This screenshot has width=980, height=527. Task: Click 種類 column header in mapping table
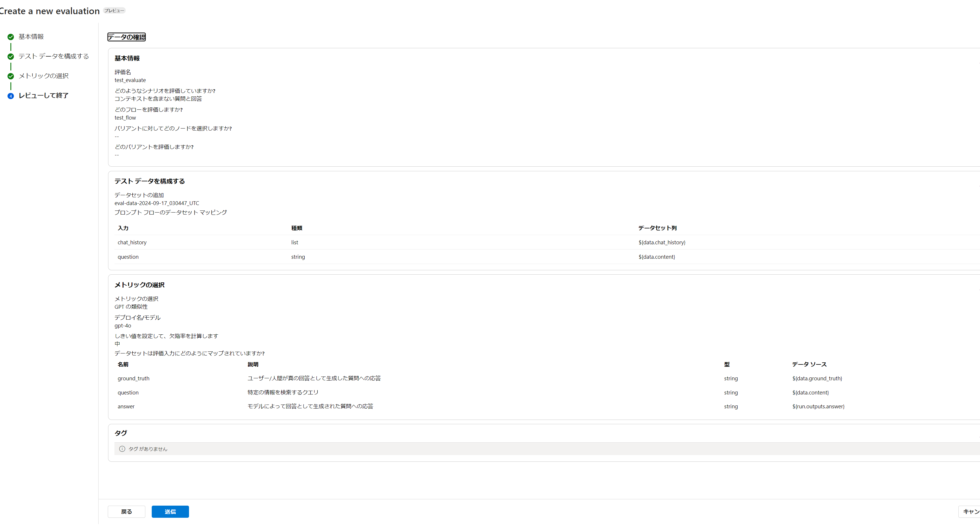click(x=296, y=228)
